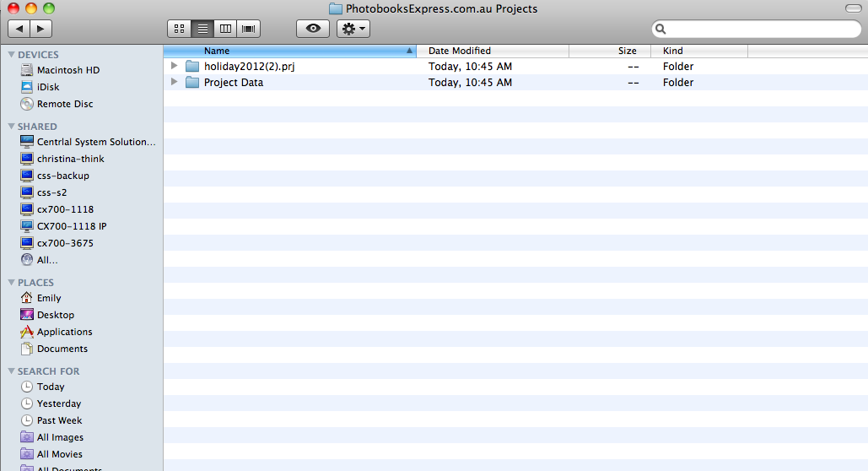Switch to Cover Flow view
The image size is (868, 471).
point(249,29)
